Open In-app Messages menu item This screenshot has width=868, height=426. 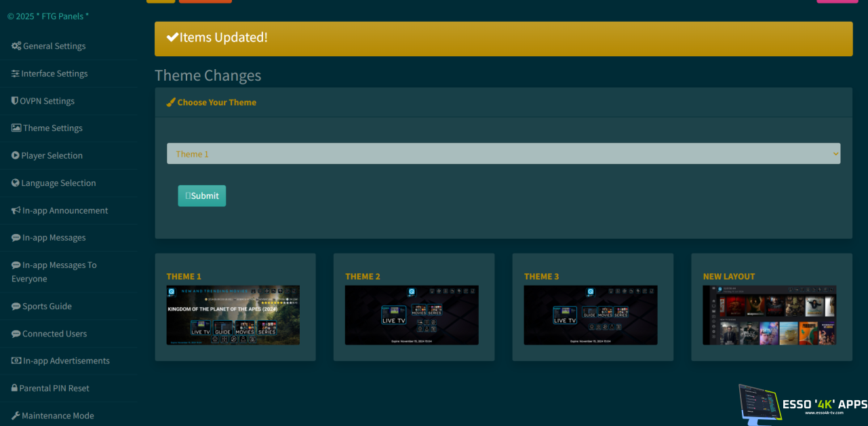tap(54, 238)
